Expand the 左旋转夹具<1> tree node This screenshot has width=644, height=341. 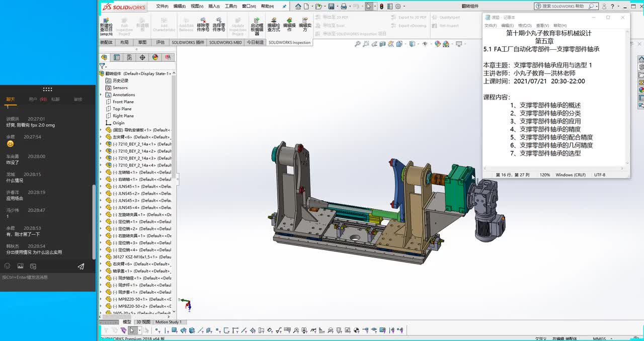[101, 214]
